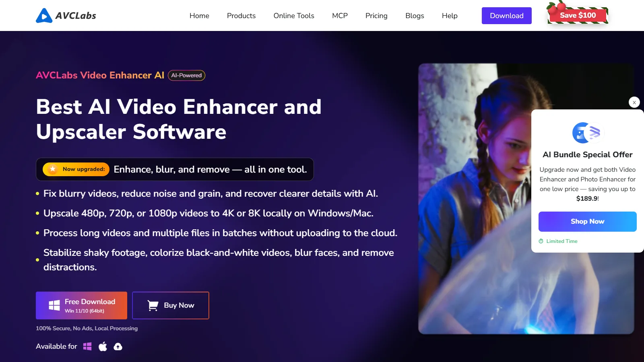
Task: Click Shop Now in the bundle offer
Action: coord(588,222)
